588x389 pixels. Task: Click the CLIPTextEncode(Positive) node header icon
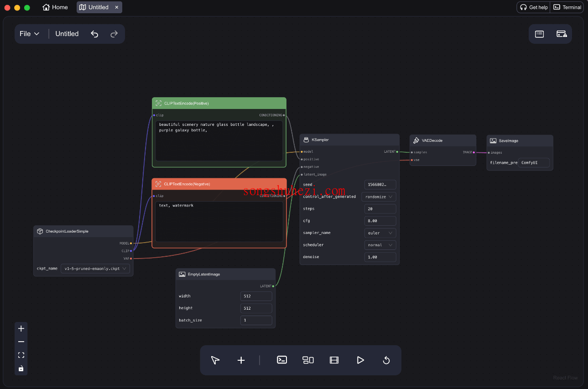pos(158,104)
